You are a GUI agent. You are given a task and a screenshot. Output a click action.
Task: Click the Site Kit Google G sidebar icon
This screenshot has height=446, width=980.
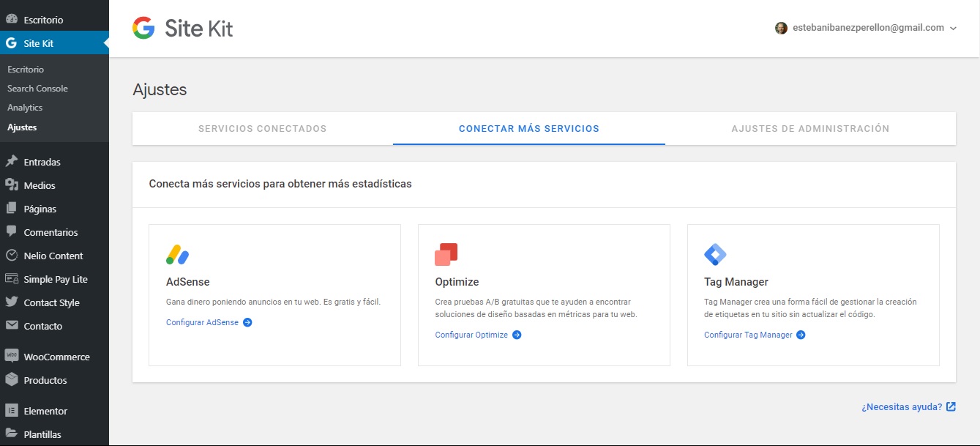click(11, 43)
